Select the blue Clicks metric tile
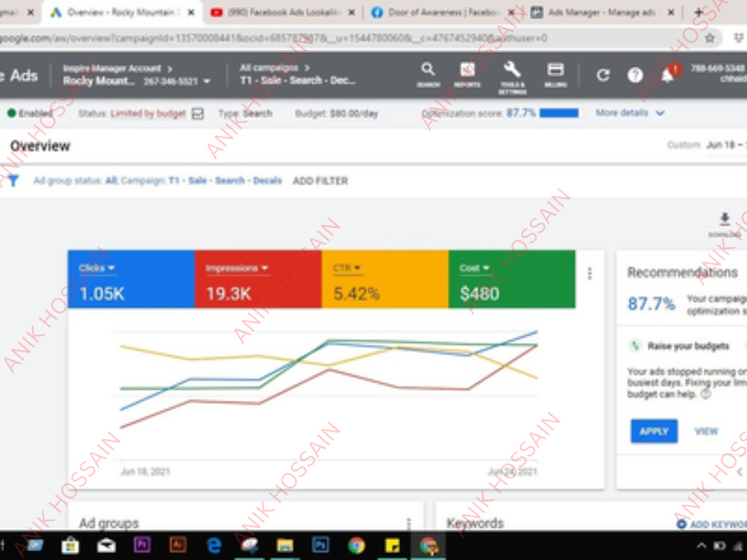The height and width of the screenshot is (560, 747). click(x=131, y=279)
